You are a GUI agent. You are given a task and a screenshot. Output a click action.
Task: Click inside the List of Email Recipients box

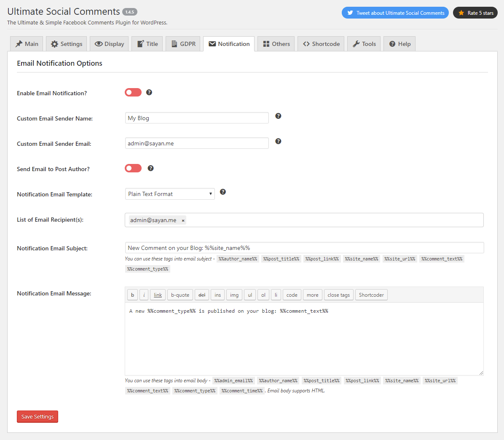coord(333,220)
